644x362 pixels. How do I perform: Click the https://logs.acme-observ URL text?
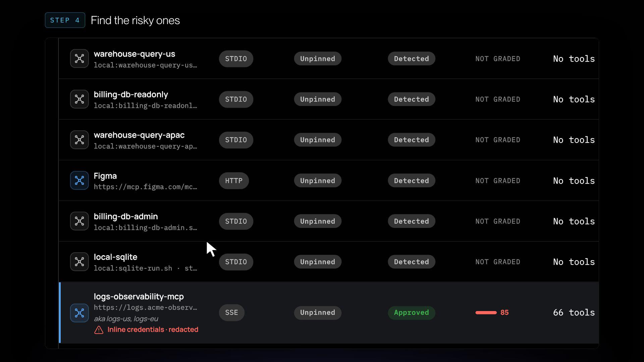point(146,307)
